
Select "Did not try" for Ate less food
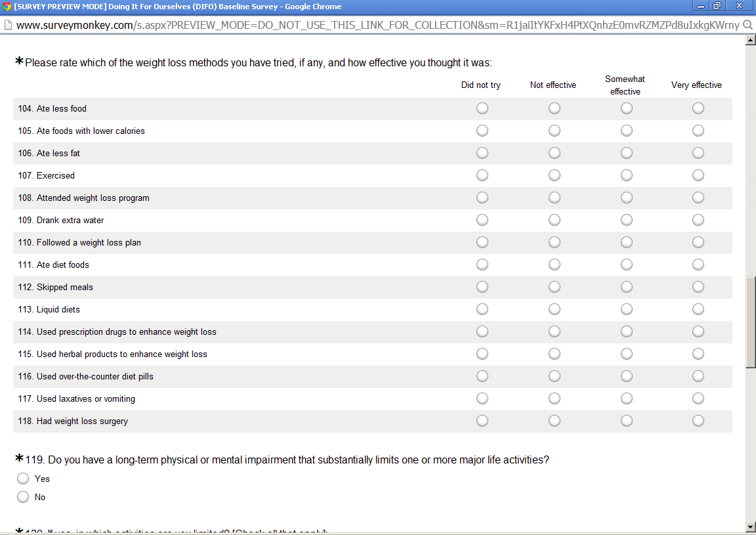[482, 108]
